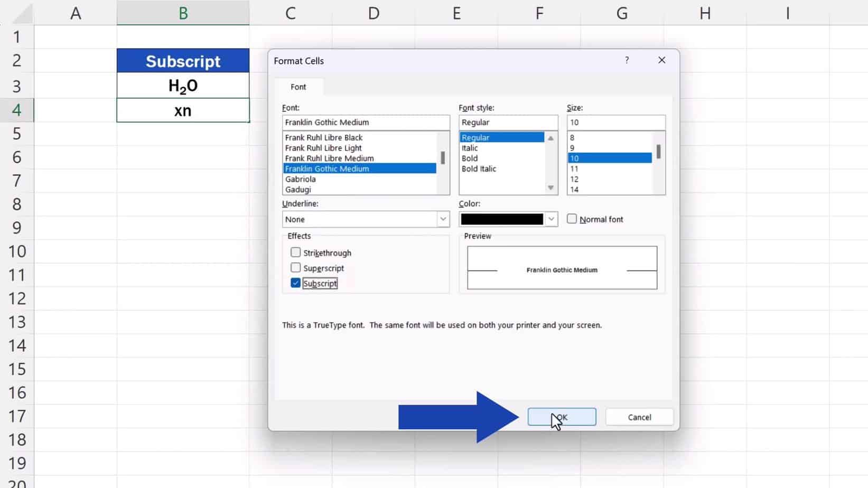The width and height of the screenshot is (868, 488).
Task: Click inside the Size input field
Action: pos(616,122)
